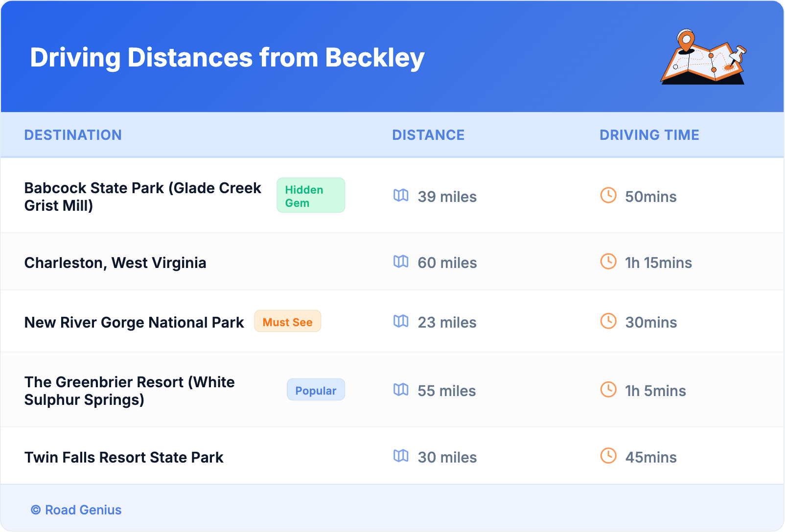Image resolution: width=785 pixels, height=532 pixels.
Task: Click the map illustration in header
Action: (703, 57)
